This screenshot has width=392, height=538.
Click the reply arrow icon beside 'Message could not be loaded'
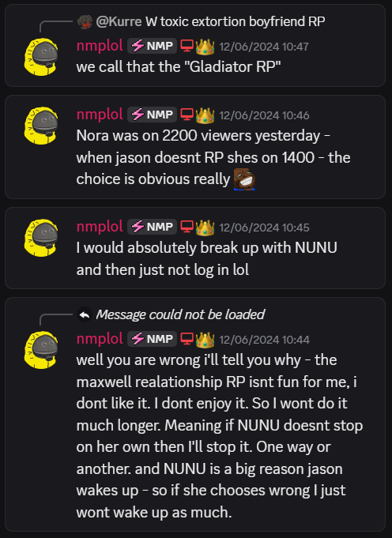click(85, 314)
